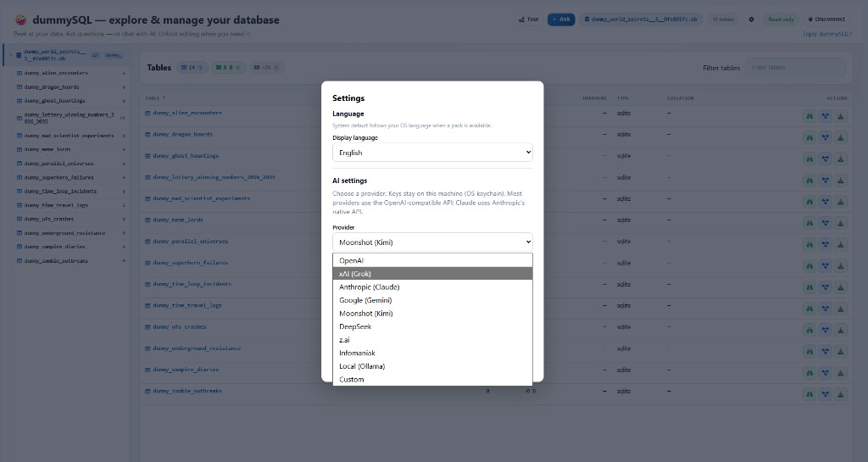Collapse the Provider combo box showing Moonshot (Kimi)
This screenshot has width=868, height=462.
click(432, 242)
